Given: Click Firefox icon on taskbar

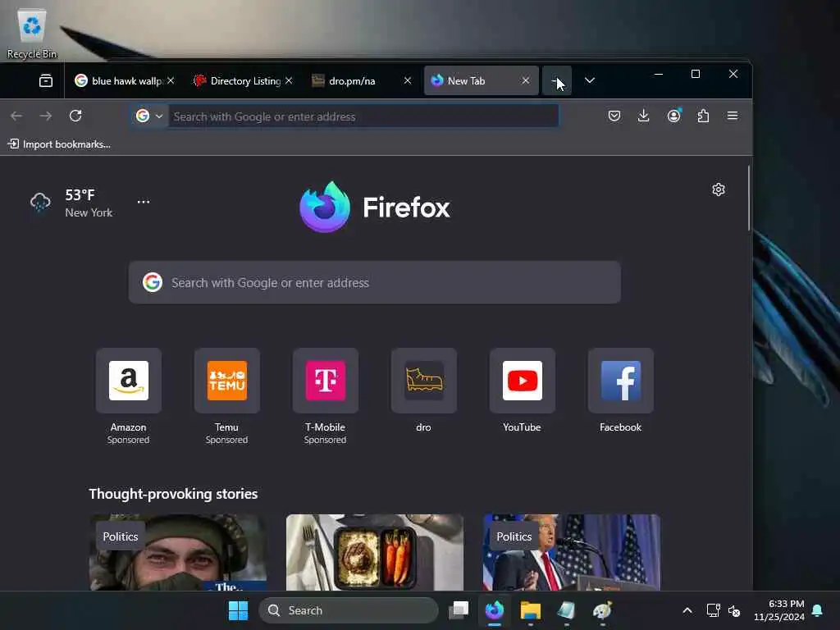Looking at the screenshot, I should click(495, 610).
